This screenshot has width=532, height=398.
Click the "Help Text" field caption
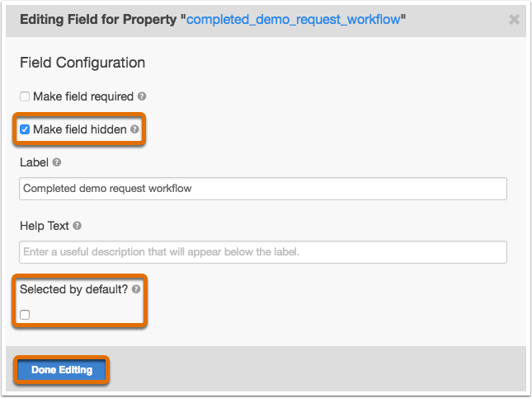[45, 226]
